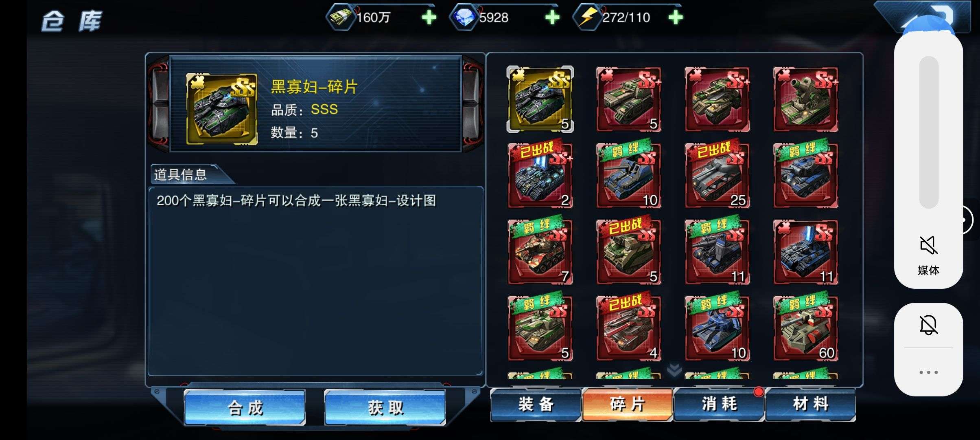Add more cash with the green plus
This screenshot has width=980, height=440.
point(429,18)
